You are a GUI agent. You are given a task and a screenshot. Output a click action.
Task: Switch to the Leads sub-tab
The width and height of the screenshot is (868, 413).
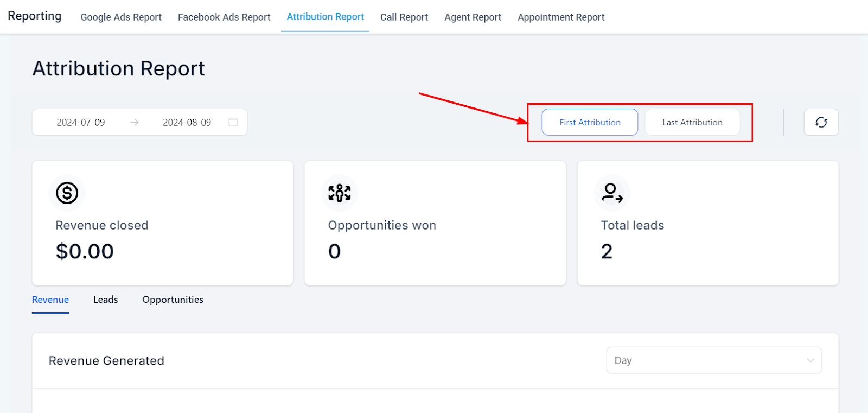105,300
